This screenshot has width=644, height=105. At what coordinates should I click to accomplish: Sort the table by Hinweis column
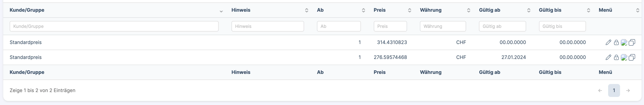point(241,10)
